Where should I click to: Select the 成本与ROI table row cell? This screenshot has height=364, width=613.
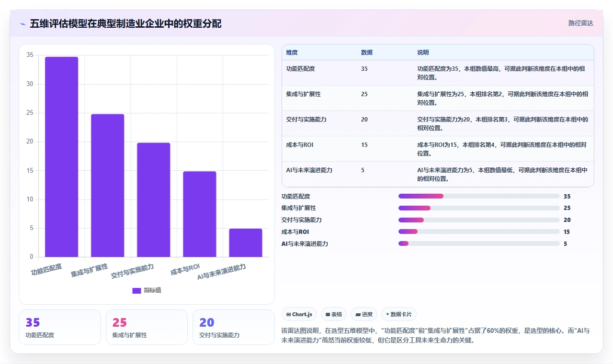click(299, 145)
